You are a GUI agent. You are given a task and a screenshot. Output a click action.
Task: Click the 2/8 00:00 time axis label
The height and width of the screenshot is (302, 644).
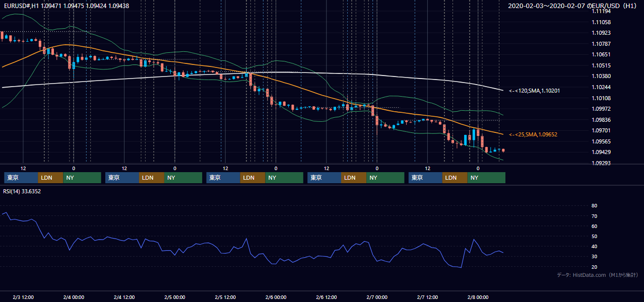[478, 297]
